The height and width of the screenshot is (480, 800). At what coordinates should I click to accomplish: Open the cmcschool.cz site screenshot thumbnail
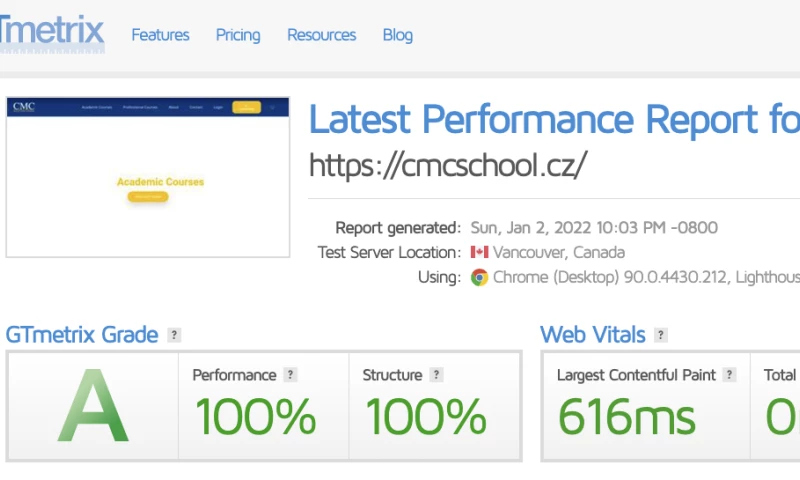(148, 177)
